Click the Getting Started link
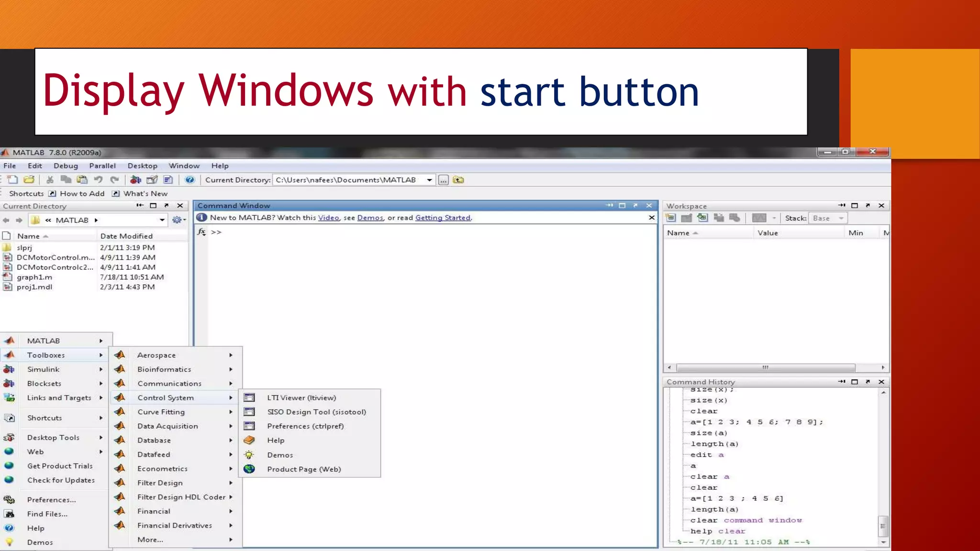The image size is (980, 551). 443,218
